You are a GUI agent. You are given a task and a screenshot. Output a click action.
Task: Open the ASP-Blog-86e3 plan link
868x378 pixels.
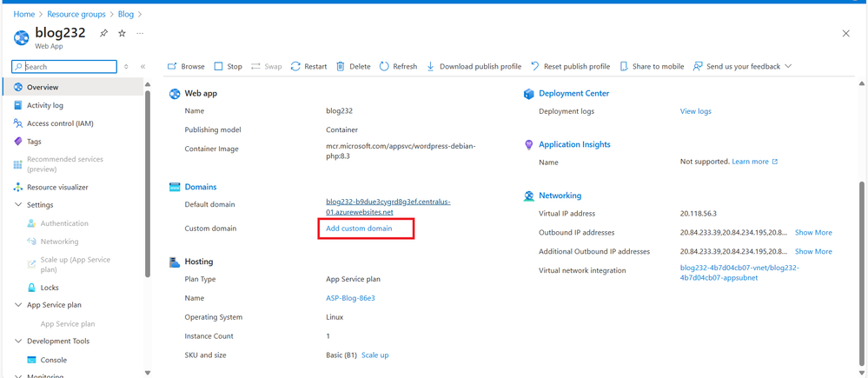point(350,298)
